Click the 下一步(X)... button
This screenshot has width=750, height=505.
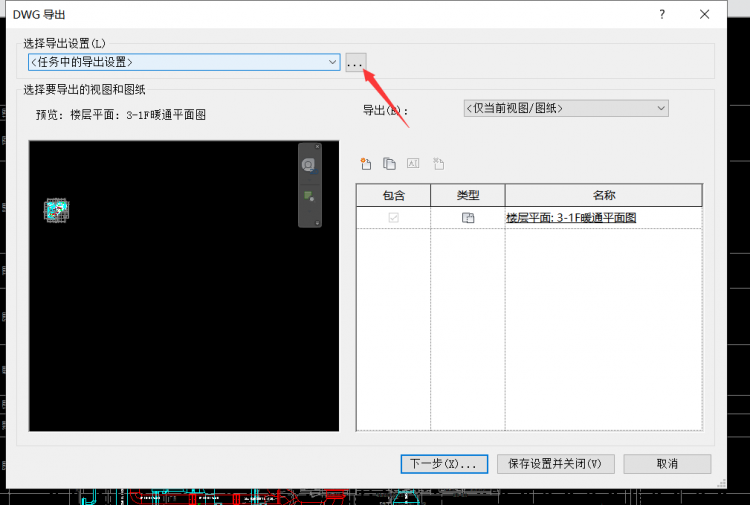tap(444, 464)
